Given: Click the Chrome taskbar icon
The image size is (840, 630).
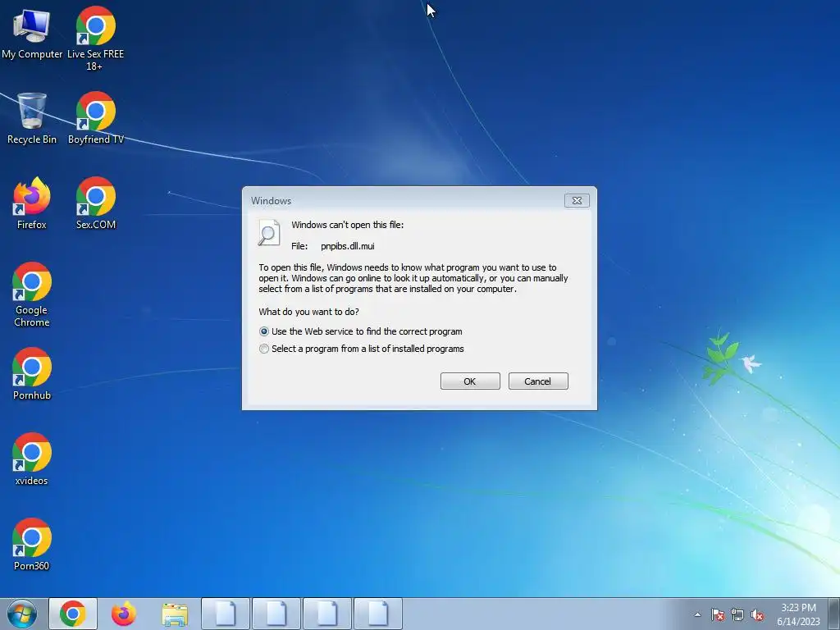Looking at the screenshot, I should coord(73,614).
